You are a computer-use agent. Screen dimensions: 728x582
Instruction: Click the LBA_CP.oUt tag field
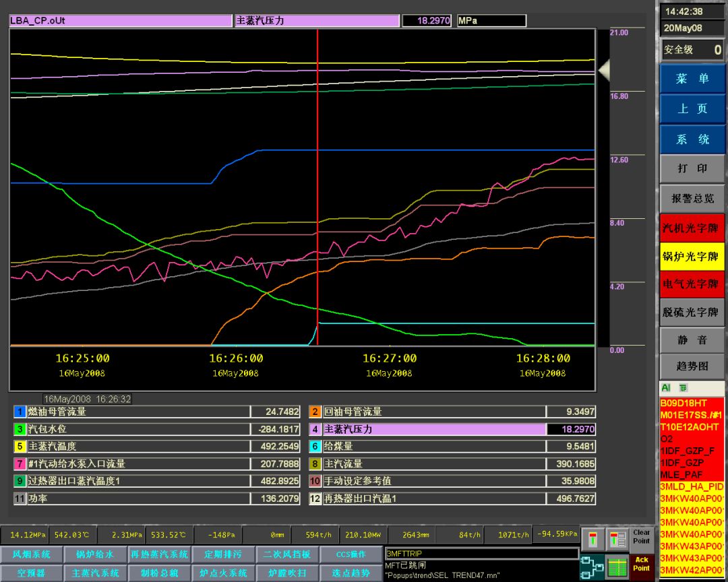[120, 20]
